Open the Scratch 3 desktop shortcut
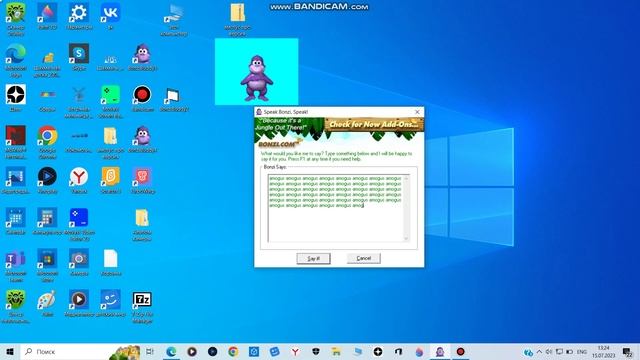This screenshot has height=360, width=640. pyautogui.click(x=110, y=180)
